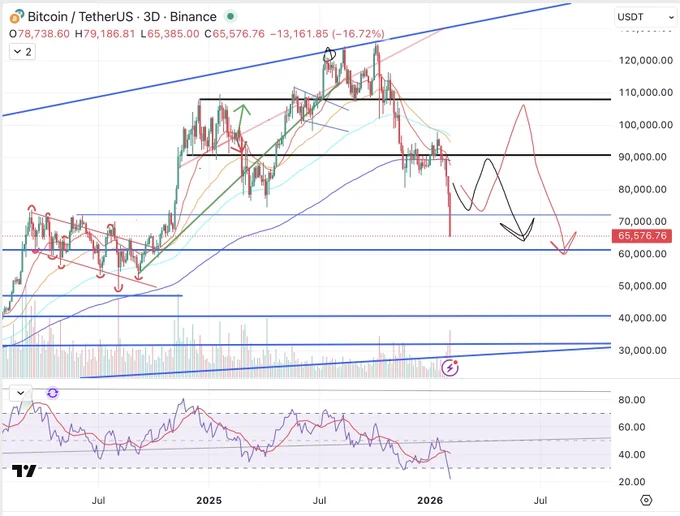This screenshot has width=680, height=516.
Task: Open the USDT currency dropdown
Action: (646, 17)
